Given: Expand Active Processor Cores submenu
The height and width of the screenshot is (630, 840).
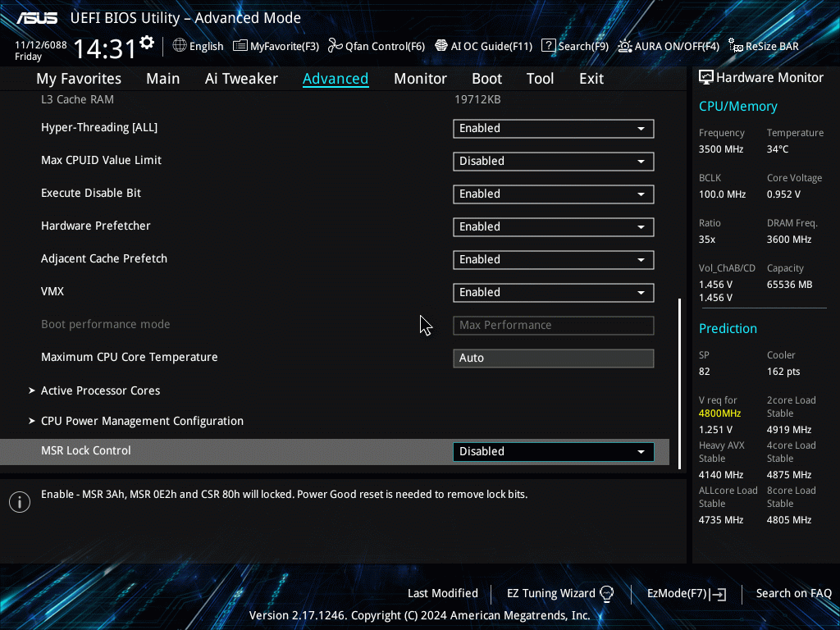Looking at the screenshot, I should pos(100,390).
